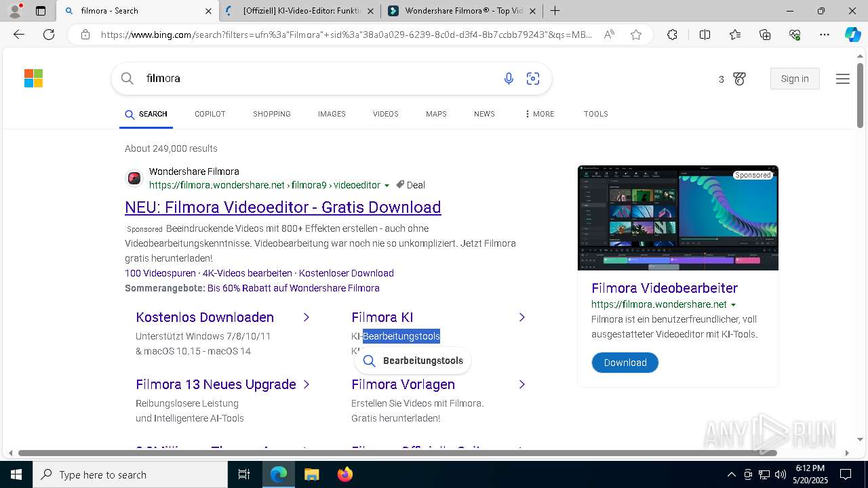Click the Bing Microsoft logo
The width and height of the screenshot is (868, 488).
[33, 79]
